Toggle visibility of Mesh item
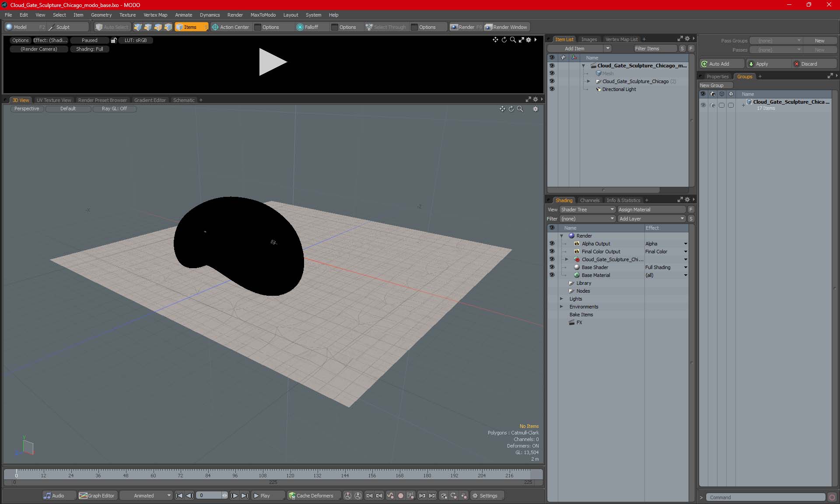The image size is (840, 504). [552, 73]
